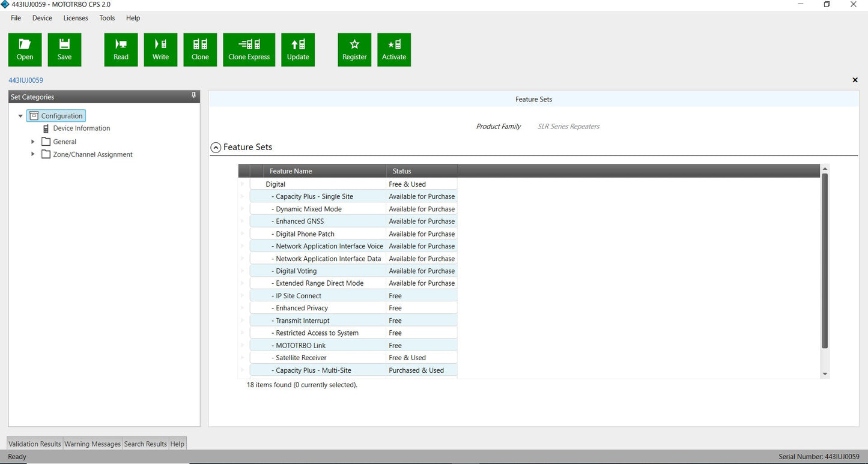The width and height of the screenshot is (868, 464).
Task: Expand the IP Site Connect row arrow
Action: [x=243, y=296]
